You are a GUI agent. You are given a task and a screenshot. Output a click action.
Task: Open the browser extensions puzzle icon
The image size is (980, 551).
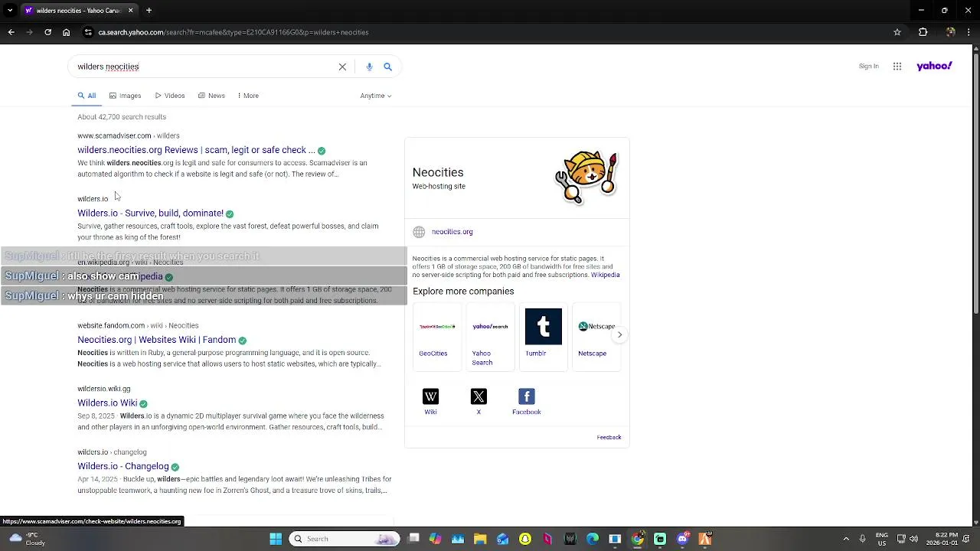tap(923, 32)
